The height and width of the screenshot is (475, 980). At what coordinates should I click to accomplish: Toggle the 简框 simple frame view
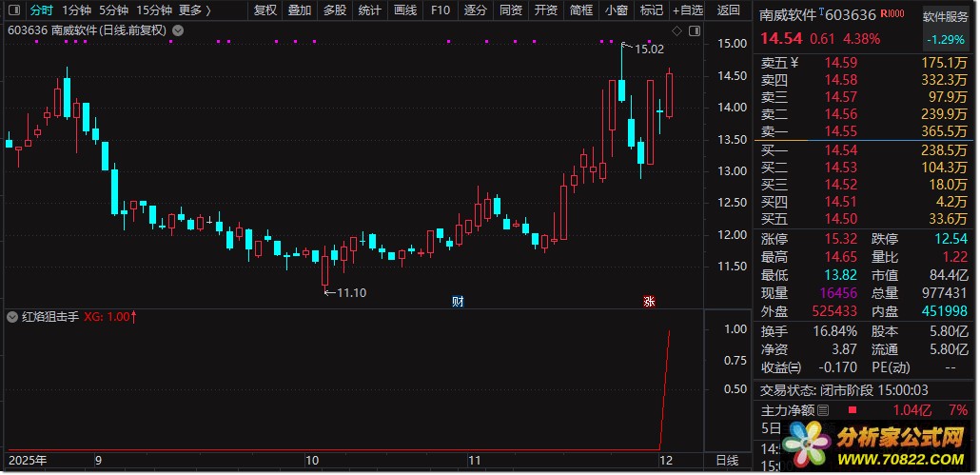point(581,10)
